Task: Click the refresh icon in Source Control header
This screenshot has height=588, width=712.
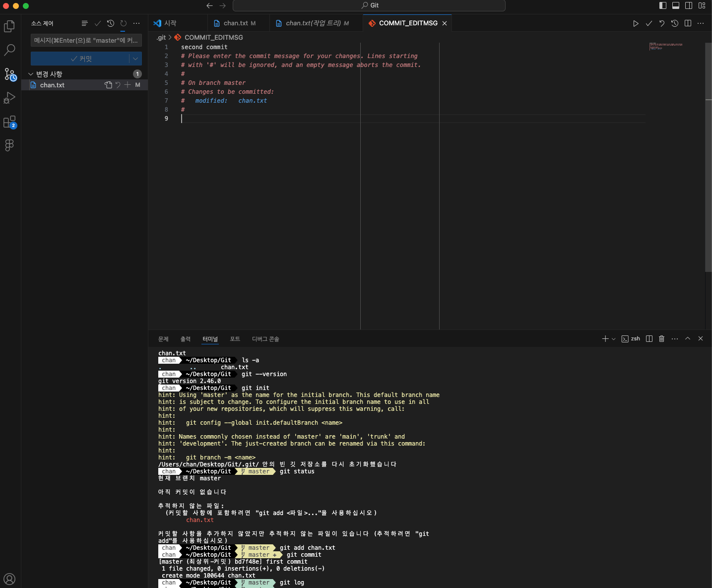Action: coord(124,23)
